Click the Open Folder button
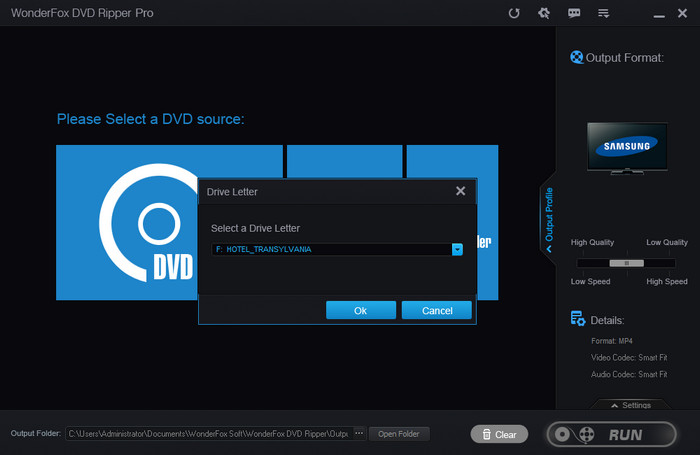700x455 pixels. coord(399,434)
